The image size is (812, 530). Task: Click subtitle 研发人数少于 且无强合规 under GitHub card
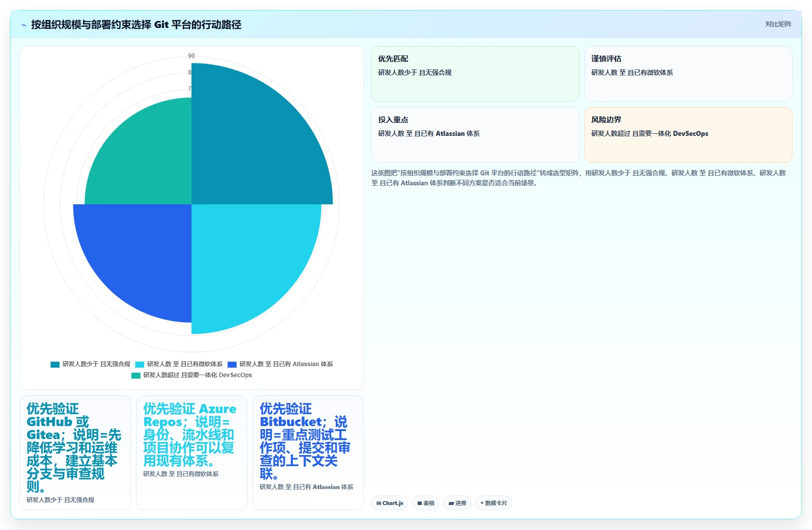pos(60,500)
